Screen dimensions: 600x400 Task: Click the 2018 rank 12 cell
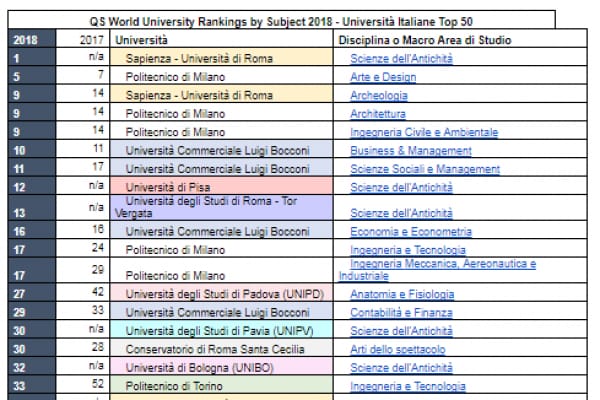click(32, 186)
